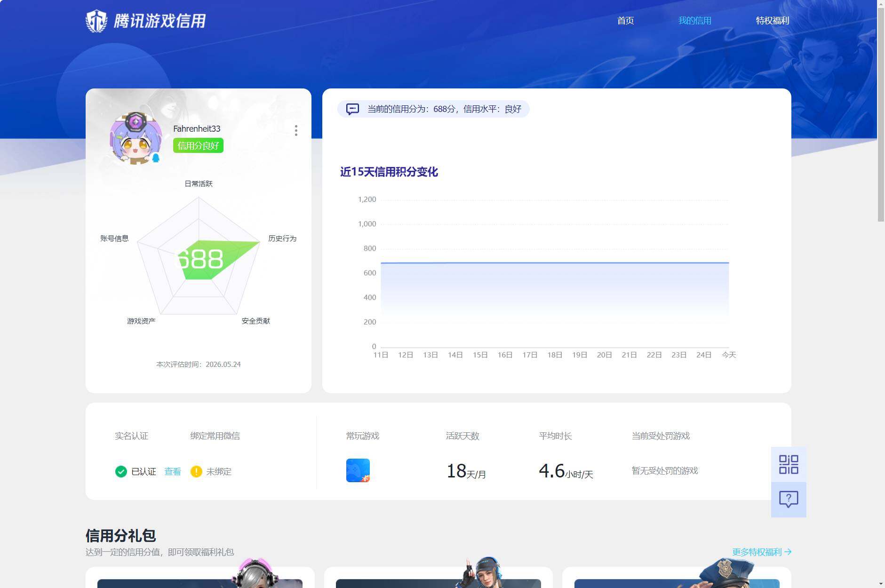Click the 信用分礼包 section heading
885x588 pixels.
click(120, 535)
